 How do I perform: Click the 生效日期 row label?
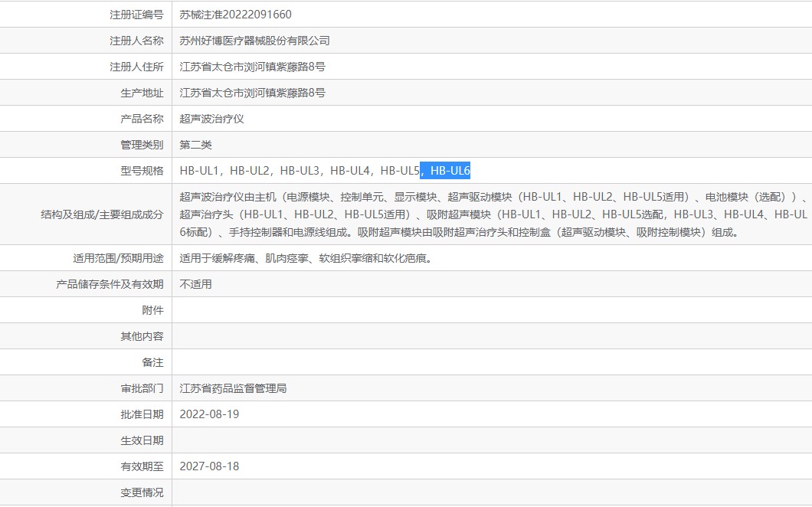click(x=142, y=440)
